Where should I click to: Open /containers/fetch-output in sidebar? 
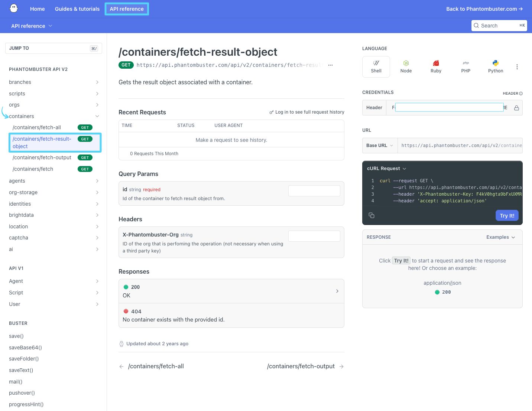coord(42,157)
